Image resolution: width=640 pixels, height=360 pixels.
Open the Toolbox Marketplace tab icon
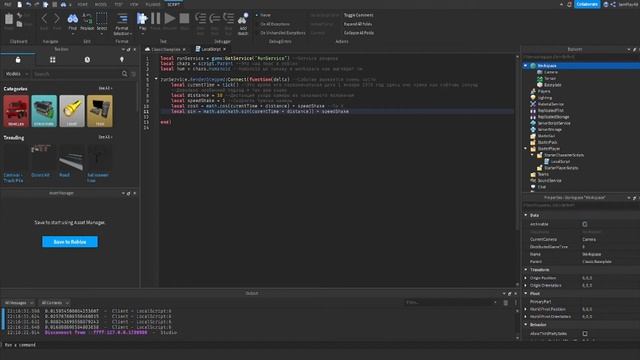tap(18, 60)
